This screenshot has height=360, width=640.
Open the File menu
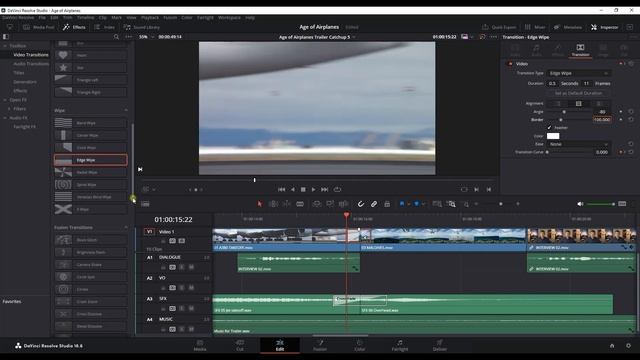[42, 18]
